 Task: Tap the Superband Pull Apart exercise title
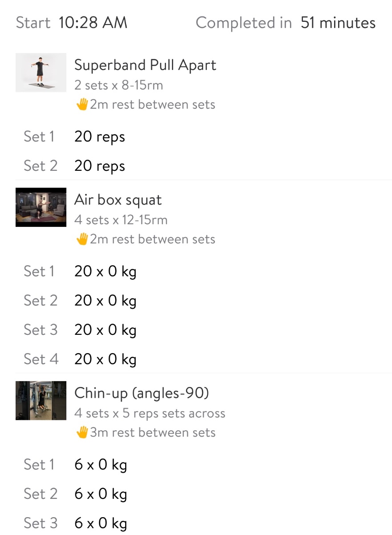click(x=145, y=65)
